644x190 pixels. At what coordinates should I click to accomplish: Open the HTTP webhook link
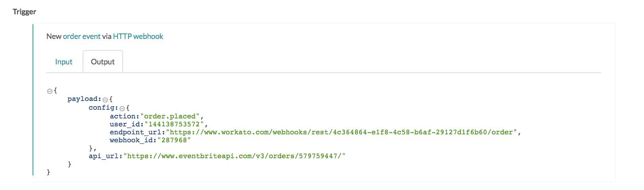[138, 36]
